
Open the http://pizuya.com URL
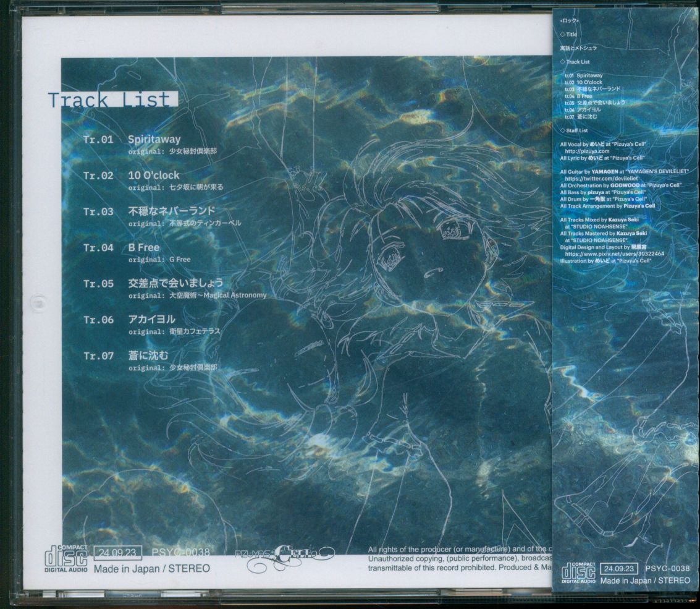click(587, 151)
